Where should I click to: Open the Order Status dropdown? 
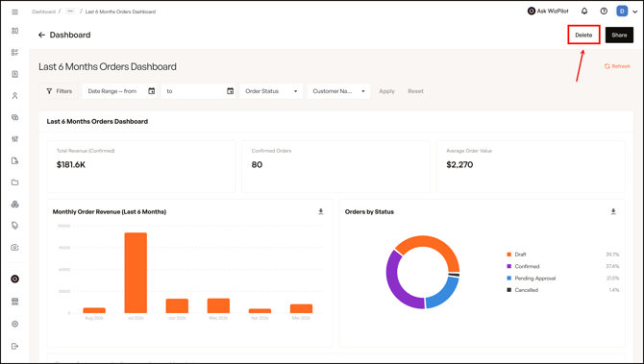coord(271,91)
